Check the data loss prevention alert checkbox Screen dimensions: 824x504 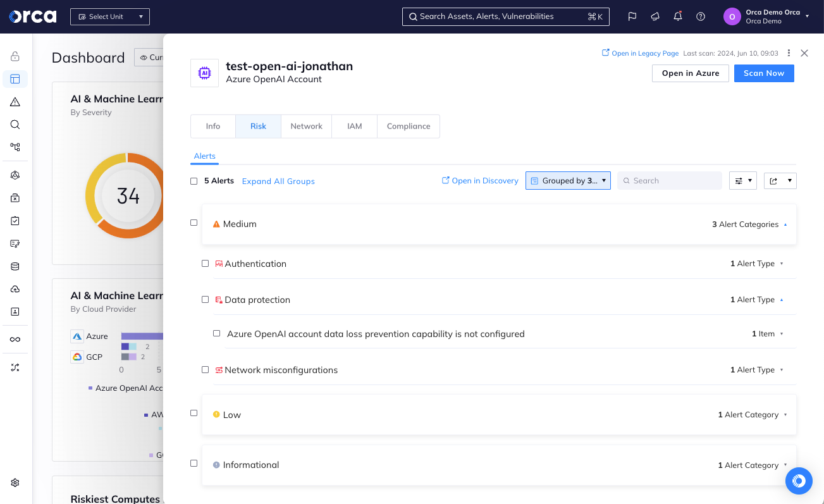tap(217, 333)
